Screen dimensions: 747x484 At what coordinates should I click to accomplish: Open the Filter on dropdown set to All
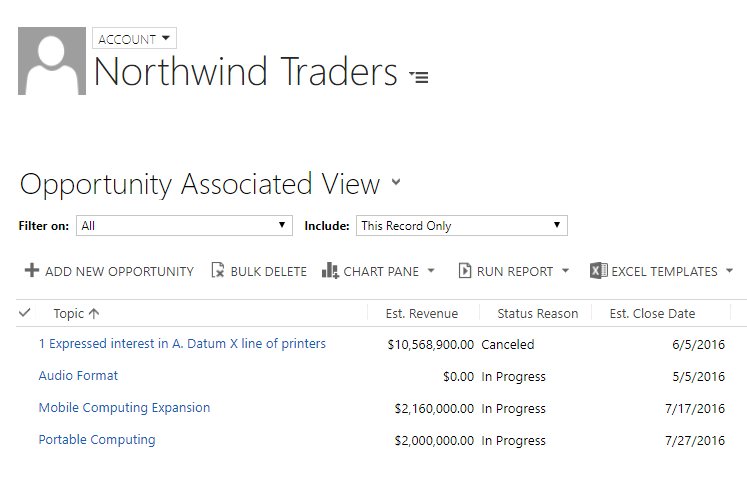[184, 225]
